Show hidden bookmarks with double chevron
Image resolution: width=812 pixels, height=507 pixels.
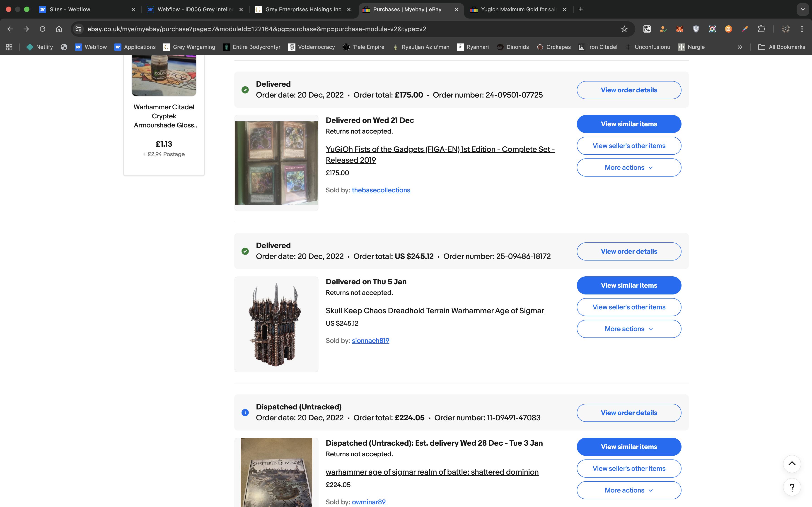[739, 47]
